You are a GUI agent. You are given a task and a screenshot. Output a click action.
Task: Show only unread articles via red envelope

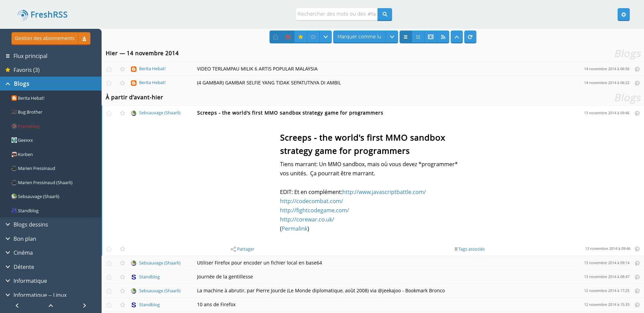288,37
